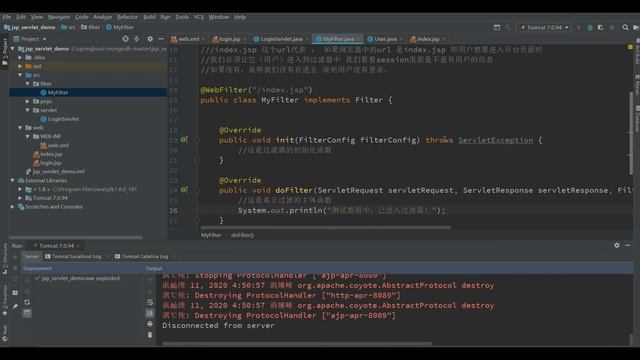Minimize Run panel with the minus icon
640x360 pixels.
pyautogui.click(x=628, y=245)
